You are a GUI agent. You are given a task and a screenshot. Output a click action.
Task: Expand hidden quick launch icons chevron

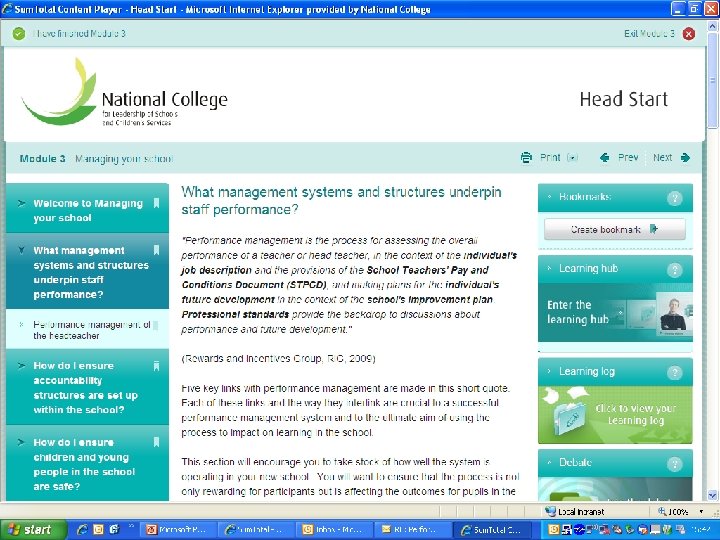[x=132, y=527]
